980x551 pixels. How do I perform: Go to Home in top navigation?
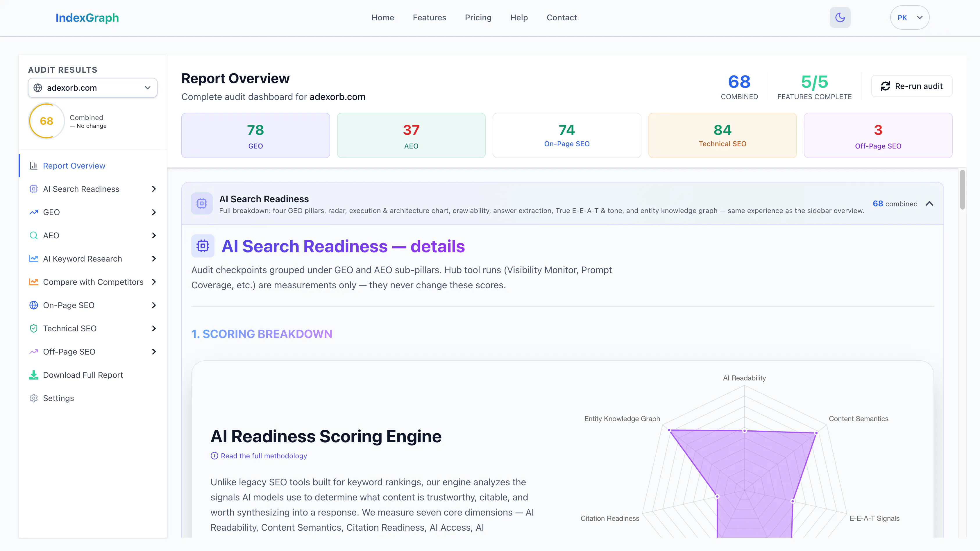[x=383, y=17]
